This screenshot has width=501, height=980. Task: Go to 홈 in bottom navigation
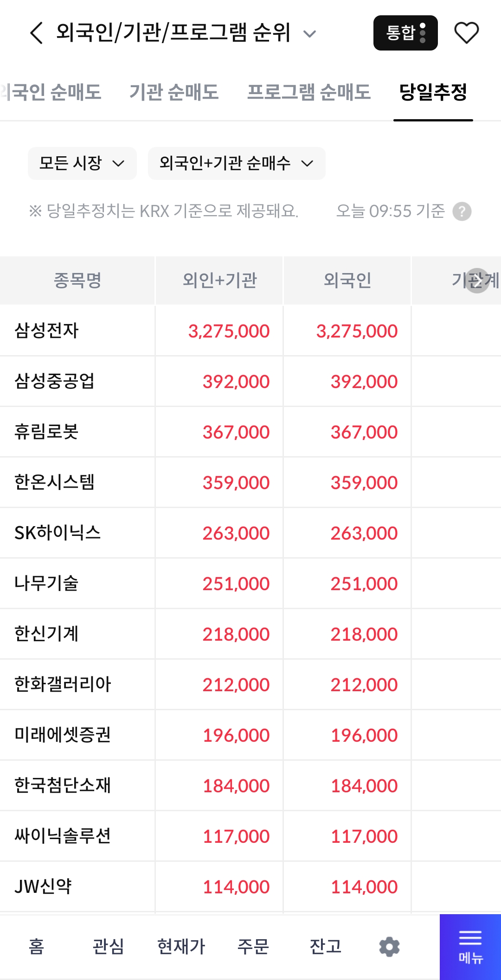[x=37, y=947]
